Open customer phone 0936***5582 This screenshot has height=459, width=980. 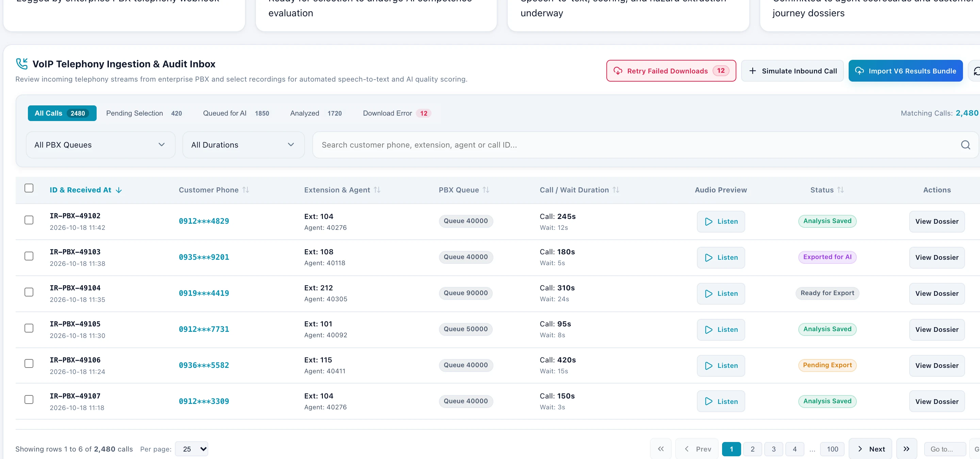coord(204,365)
